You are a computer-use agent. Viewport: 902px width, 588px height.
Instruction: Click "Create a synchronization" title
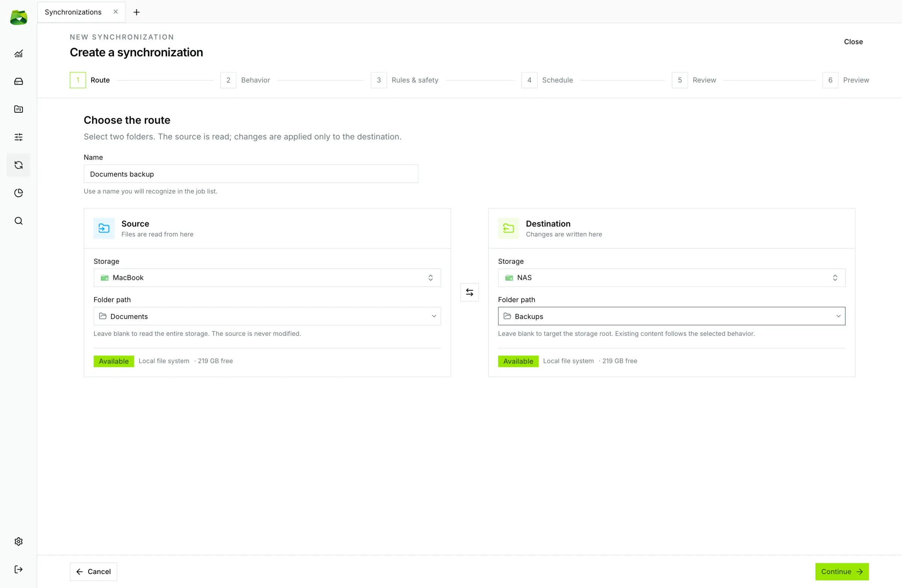(136, 52)
